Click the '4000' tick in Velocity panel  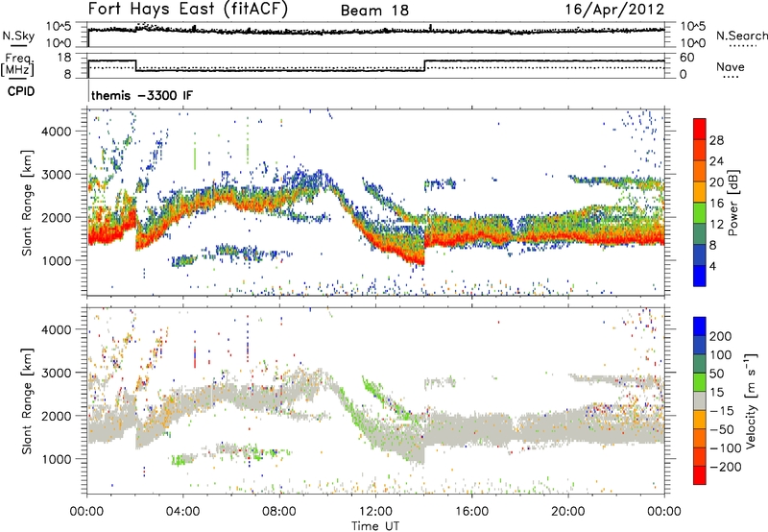click(57, 329)
